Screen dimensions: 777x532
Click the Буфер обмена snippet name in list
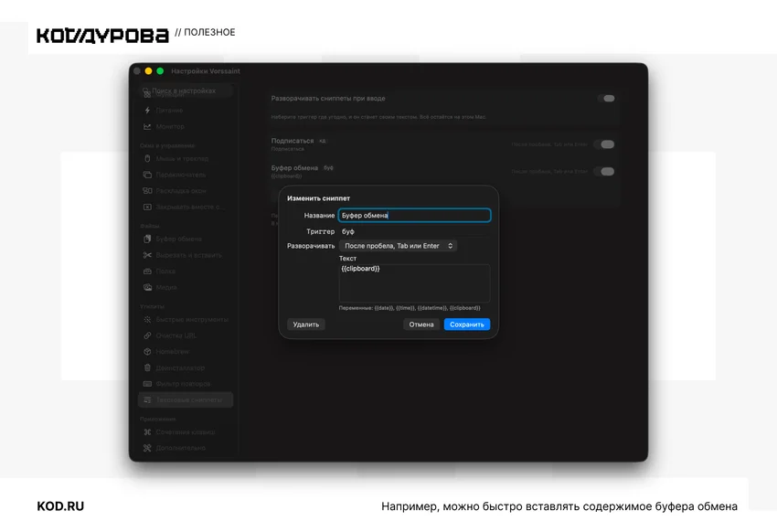(294, 168)
